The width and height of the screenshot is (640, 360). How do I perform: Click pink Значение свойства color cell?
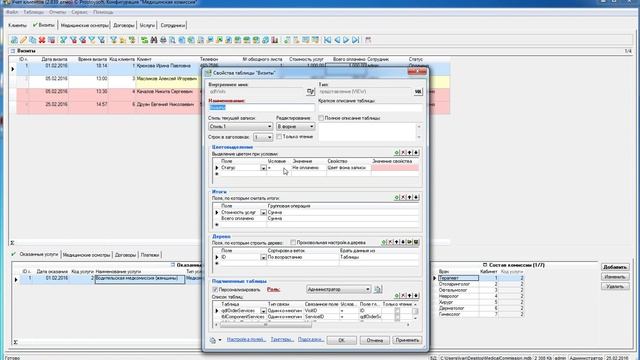[395, 168]
